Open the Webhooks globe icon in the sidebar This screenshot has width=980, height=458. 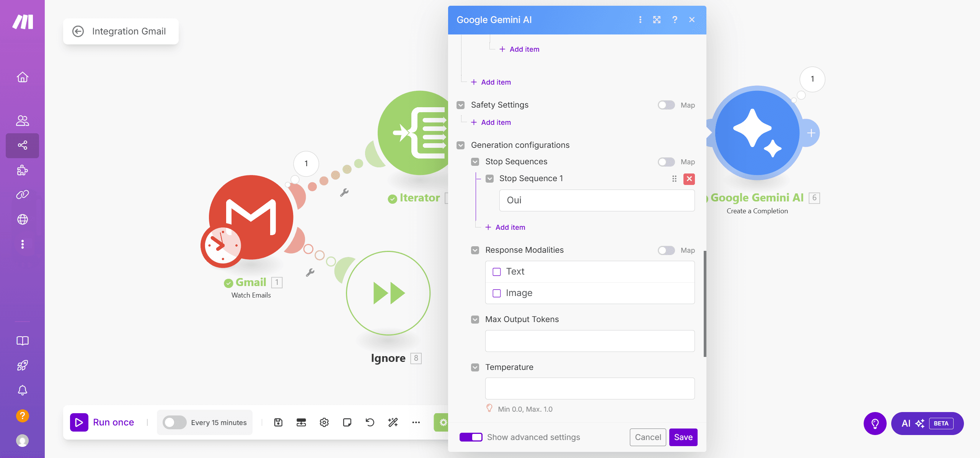tap(23, 219)
